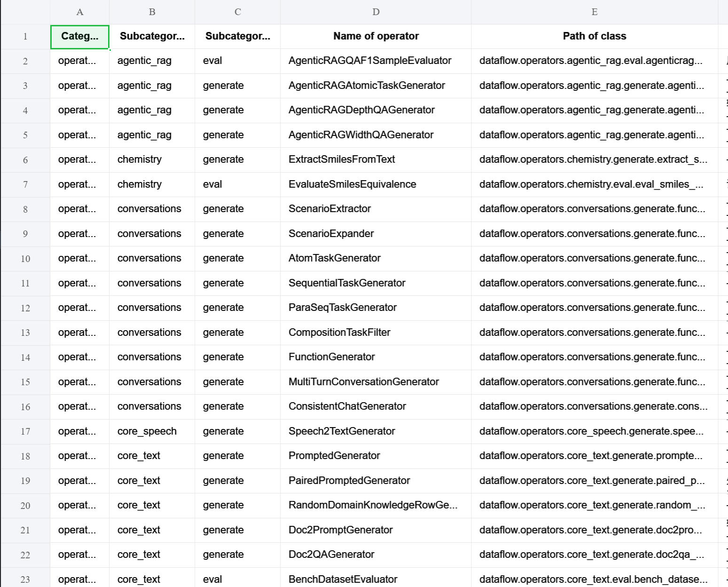Select the ExtractSmilesFromText cell
Screen dimensions: 728x587
click(x=342, y=159)
